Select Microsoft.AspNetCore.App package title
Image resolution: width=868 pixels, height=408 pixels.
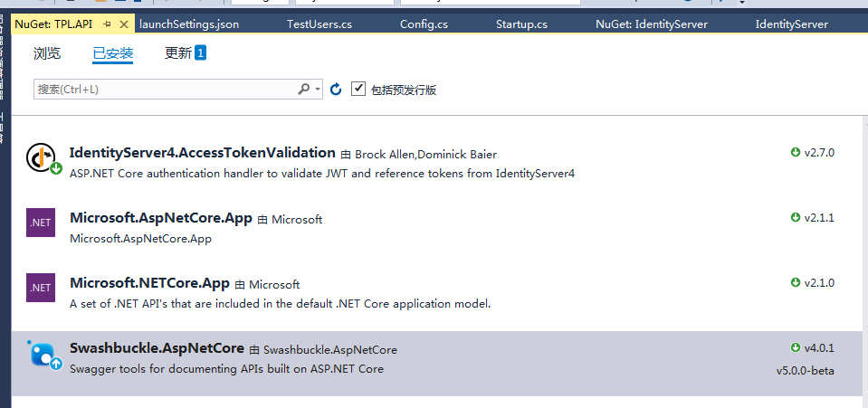pyautogui.click(x=161, y=218)
